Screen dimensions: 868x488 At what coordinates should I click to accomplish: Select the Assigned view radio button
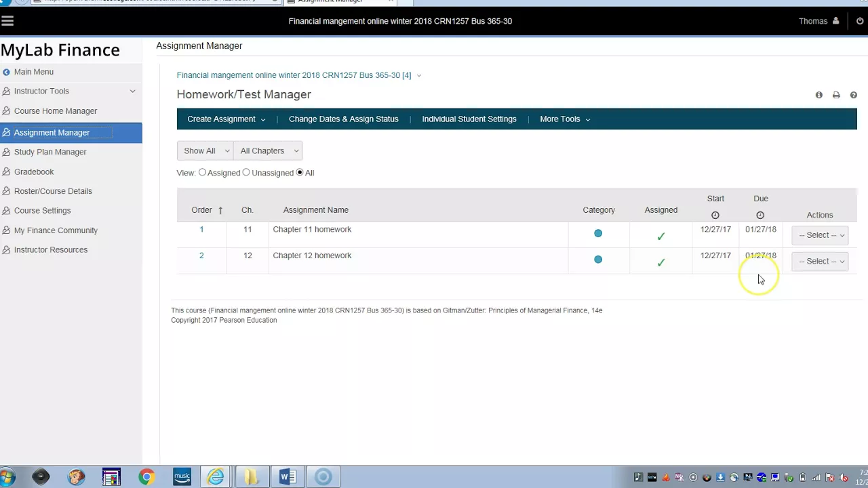(202, 173)
